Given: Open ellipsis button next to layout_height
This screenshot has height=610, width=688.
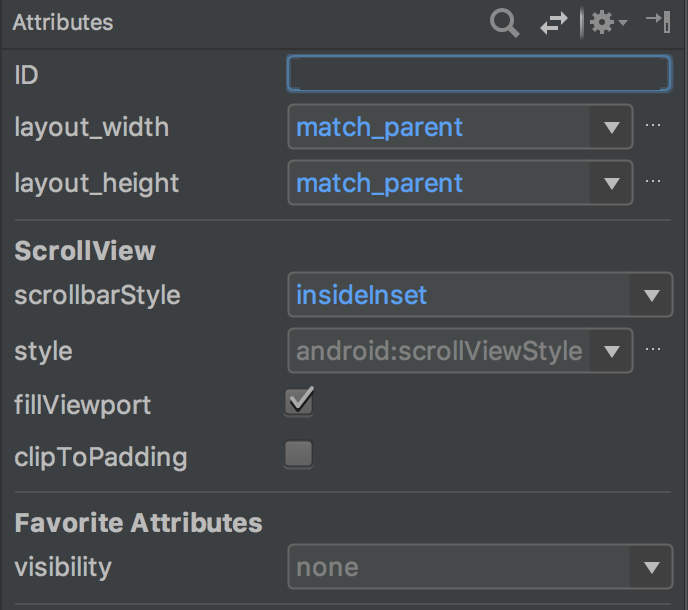Looking at the screenshot, I should click(x=653, y=181).
